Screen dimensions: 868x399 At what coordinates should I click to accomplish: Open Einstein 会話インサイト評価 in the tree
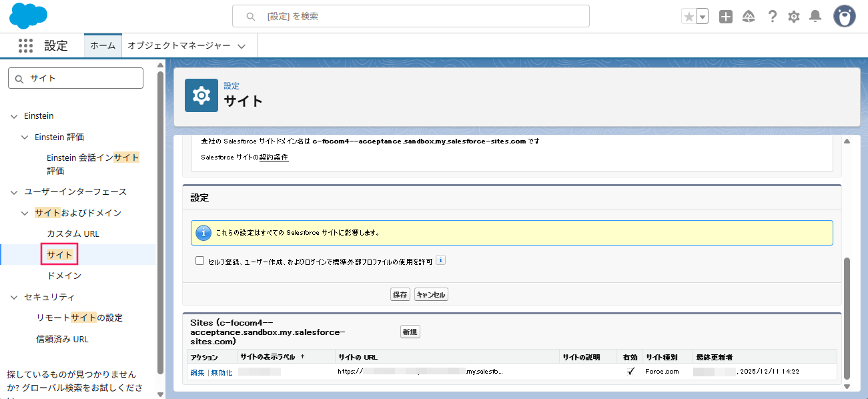(x=93, y=164)
